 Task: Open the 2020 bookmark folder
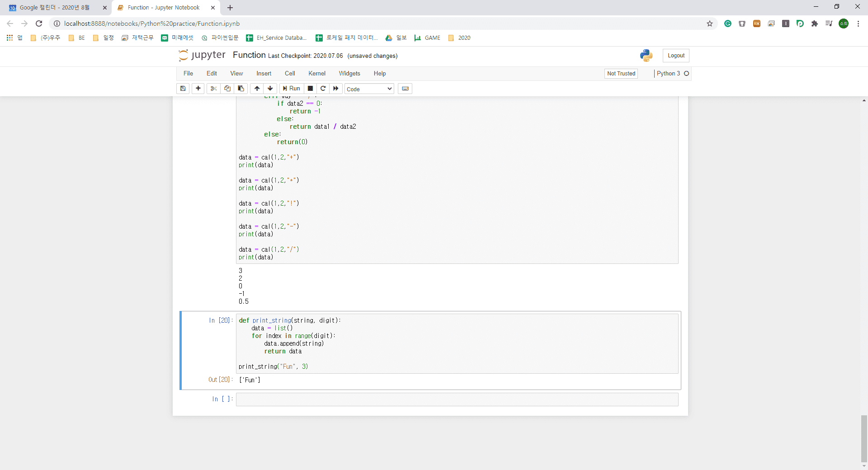tap(459, 38)
